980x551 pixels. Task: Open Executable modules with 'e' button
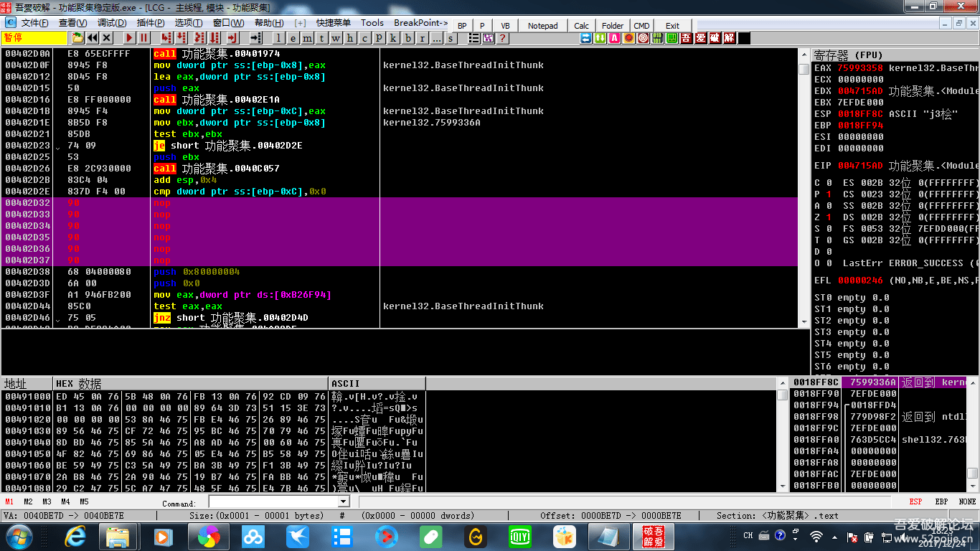click(293, 38)
